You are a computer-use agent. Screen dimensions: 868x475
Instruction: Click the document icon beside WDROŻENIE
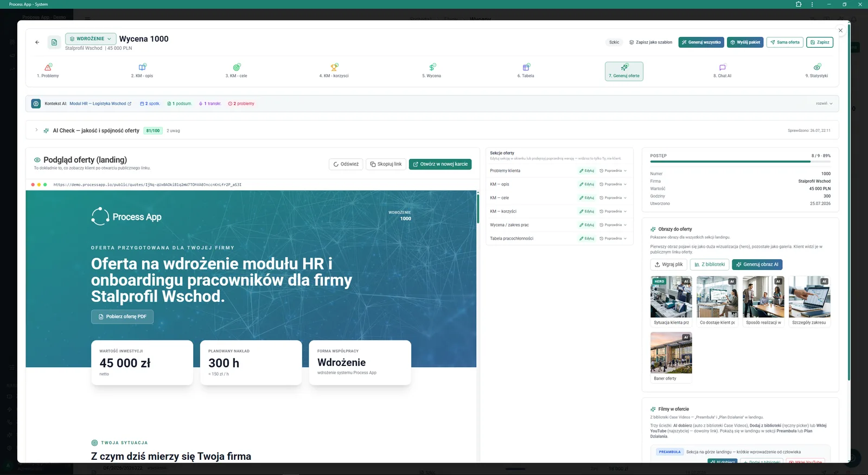point(54,42)
